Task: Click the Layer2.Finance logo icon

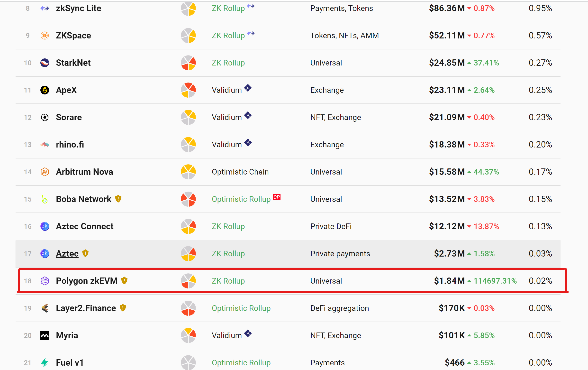Action: 45,308
